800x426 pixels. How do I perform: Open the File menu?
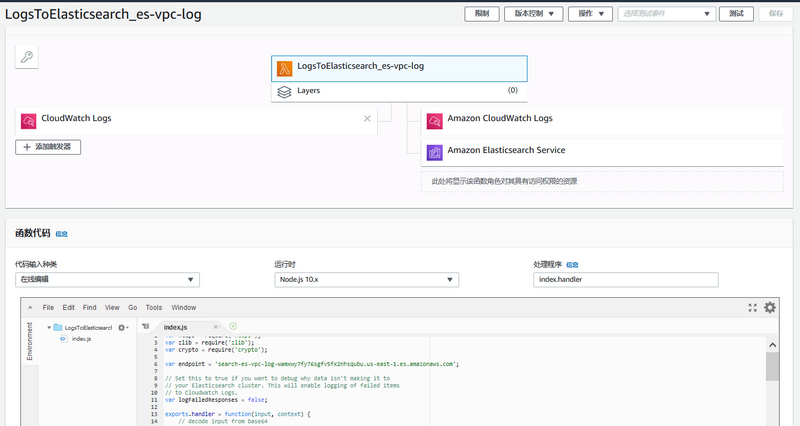click(x=48, y=308)
